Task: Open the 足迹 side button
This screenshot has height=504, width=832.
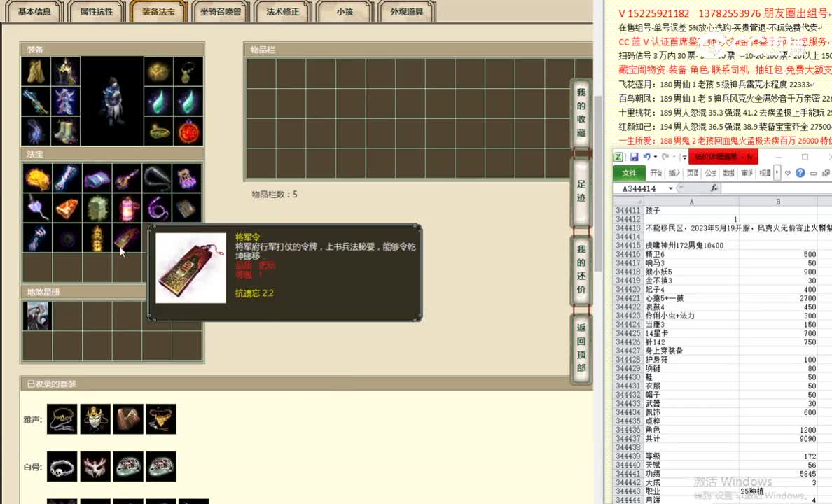Action: tap(581, 192)
